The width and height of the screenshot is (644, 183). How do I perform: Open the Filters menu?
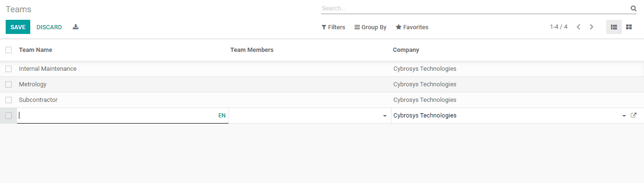[x=333, y=27]
